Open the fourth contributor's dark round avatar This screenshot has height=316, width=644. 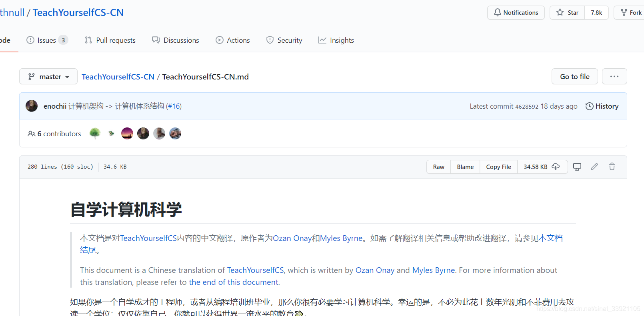143,133
